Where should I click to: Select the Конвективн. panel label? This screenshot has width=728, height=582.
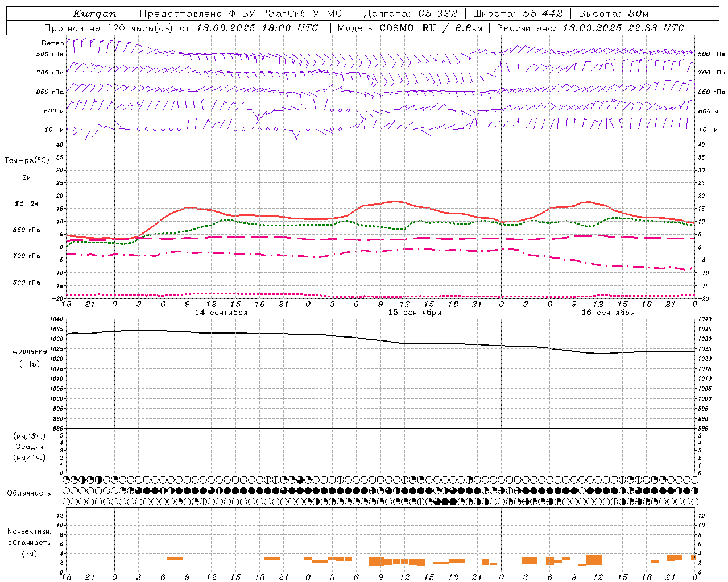pyautogui.click(x=29, y=531)
